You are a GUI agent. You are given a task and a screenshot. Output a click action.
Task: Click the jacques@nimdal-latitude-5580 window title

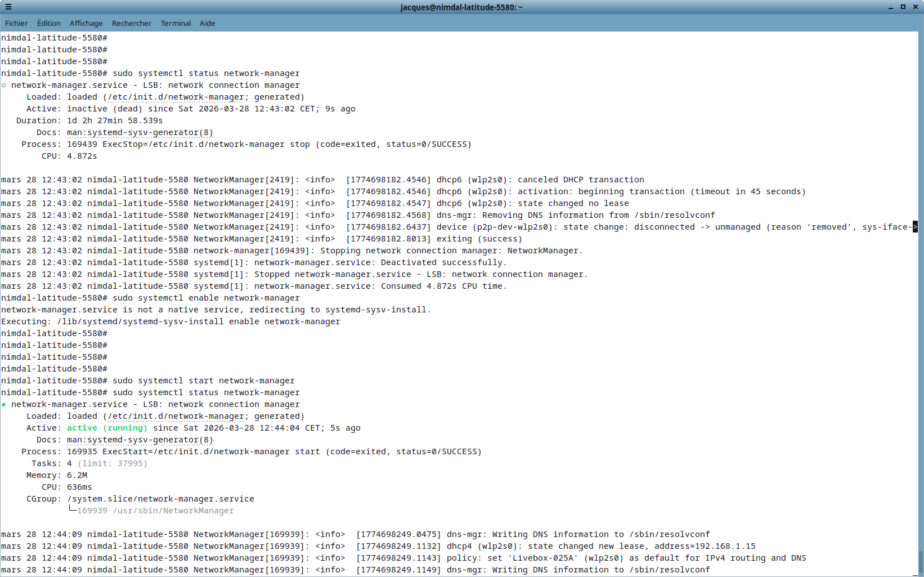coord(461,7)
